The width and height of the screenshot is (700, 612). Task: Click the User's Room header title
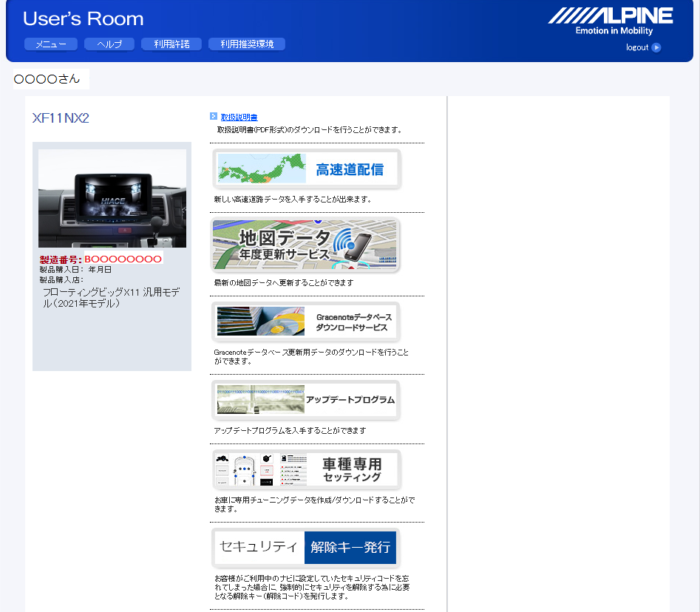(84, 18)
